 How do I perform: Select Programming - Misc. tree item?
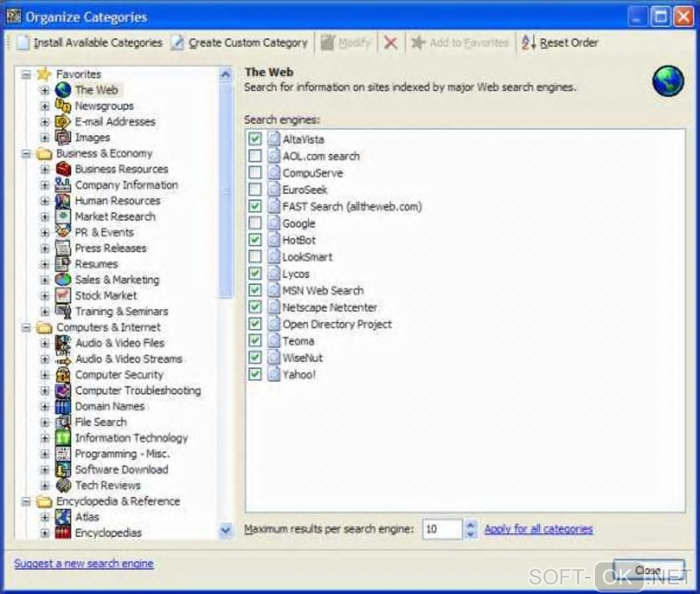pos(122,454)
